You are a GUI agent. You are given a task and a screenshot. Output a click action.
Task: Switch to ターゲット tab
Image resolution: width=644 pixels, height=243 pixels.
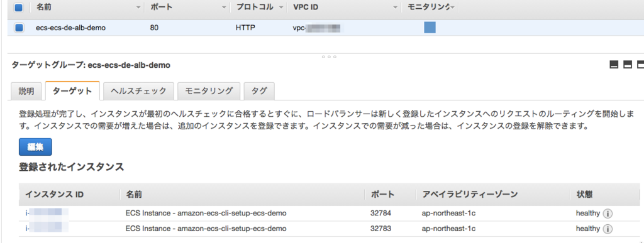pyautogui.click(x=72, y=91)
